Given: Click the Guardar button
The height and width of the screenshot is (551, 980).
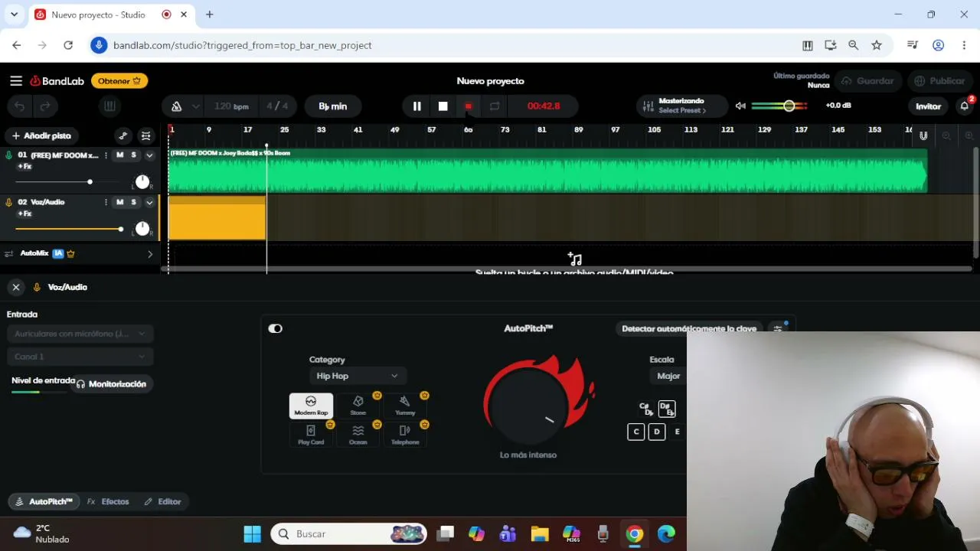Looking at the screenshot, I should coord(868,81).
